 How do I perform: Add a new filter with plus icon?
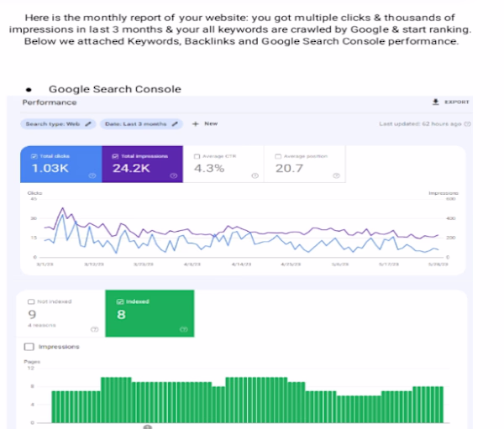click(x=196, y=123)
